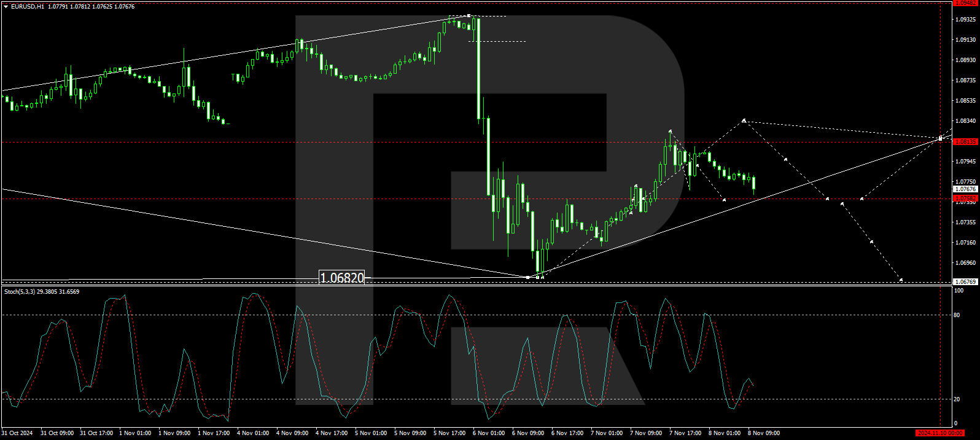
Task: Click the stochastic scale value 20
Action: pyautogui.click(x=957, y=399)
